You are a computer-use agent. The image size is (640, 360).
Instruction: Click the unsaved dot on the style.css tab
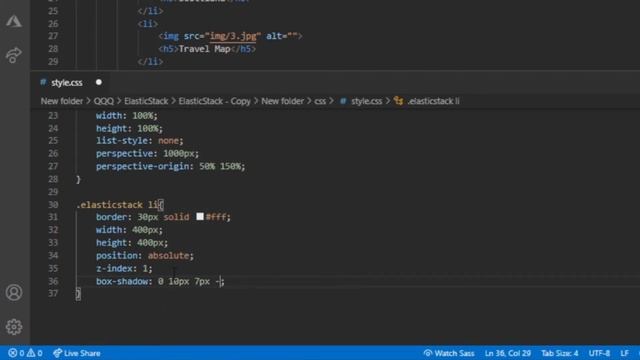[99, 82]
